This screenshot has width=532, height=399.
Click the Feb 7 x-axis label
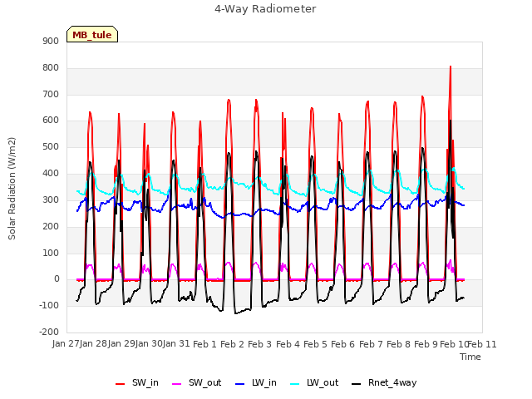point(371,344)
